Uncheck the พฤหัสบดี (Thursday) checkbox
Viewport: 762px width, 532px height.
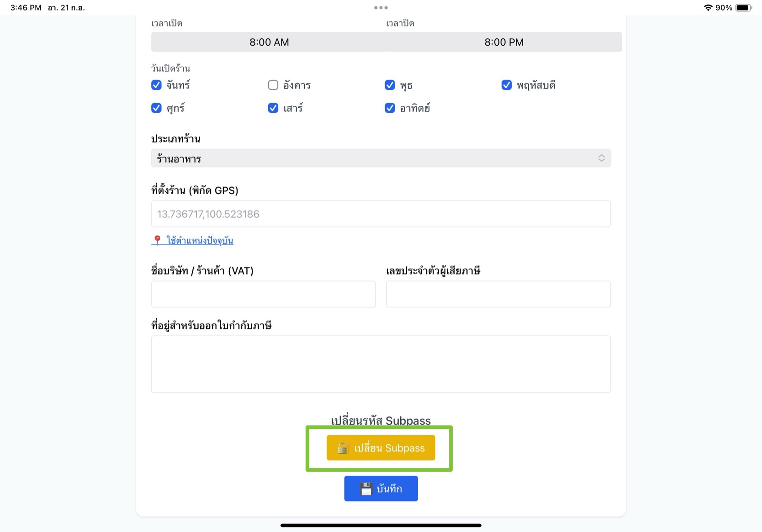[x=507, y=85]
